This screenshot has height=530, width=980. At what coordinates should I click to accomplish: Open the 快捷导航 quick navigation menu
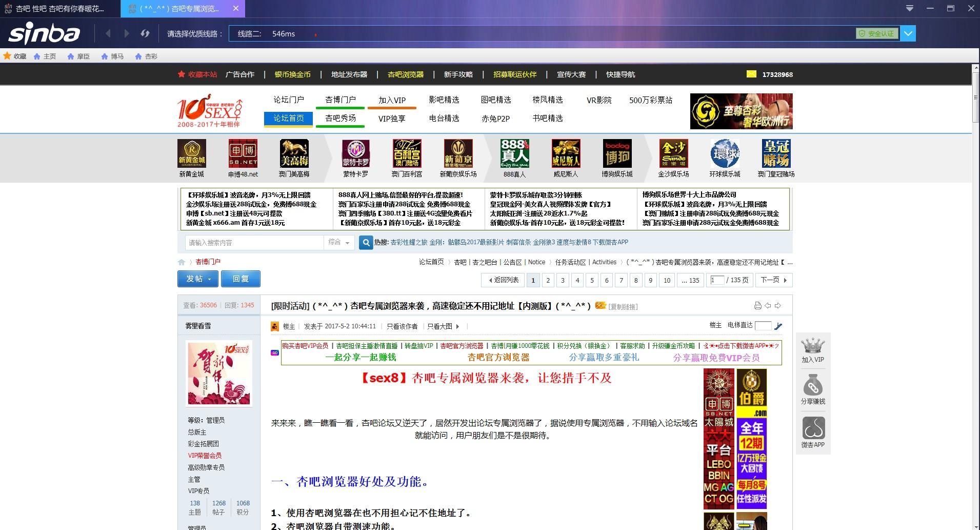coord(621,74)
